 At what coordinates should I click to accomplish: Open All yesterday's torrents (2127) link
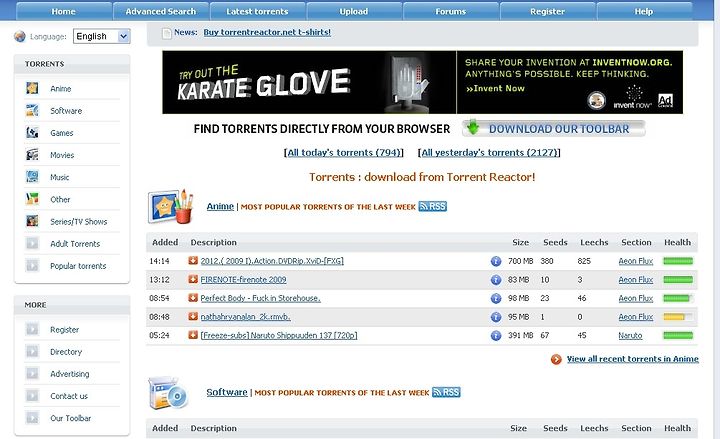(x=489, y=152)
